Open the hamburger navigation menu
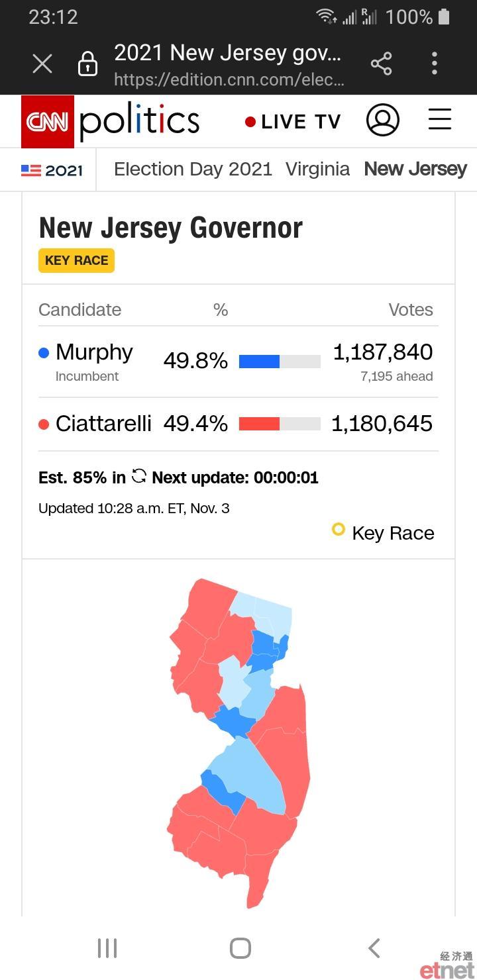 [440, 120]
